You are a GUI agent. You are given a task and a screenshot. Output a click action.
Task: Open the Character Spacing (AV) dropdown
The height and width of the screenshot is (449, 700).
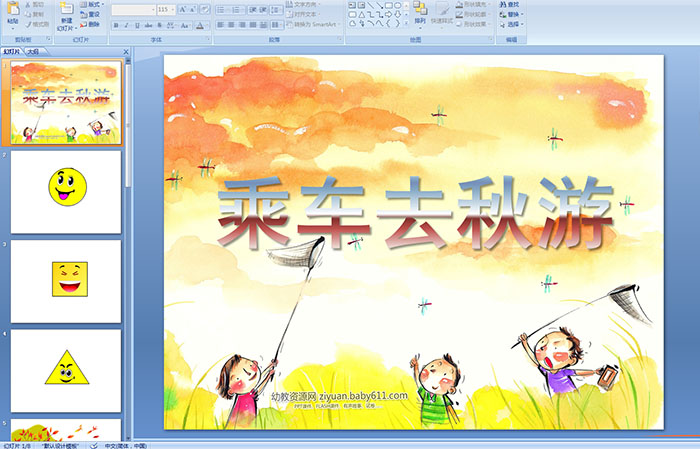[171, 25]
